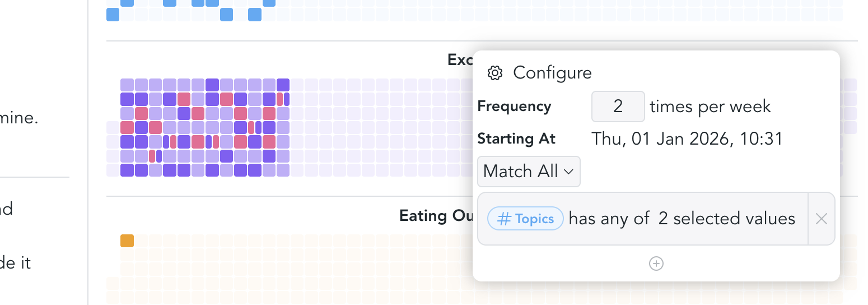The width and height of the screenshot is (868, 305).
Task: Open the '2 selected values' picker
Action: [726, 219]
